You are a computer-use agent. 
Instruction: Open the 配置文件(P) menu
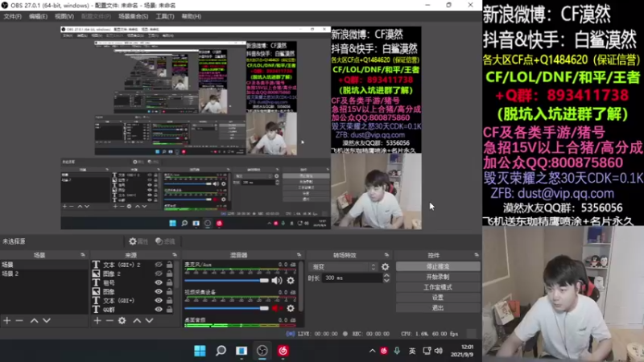pos(96,16)
